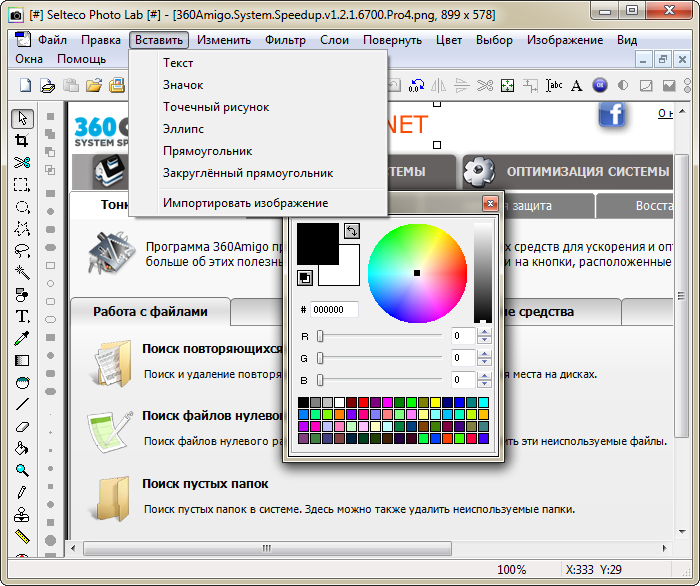Screen dimensions: 700x586
Task: Select the polygon selection tool
Action: [x=22, y=229]
